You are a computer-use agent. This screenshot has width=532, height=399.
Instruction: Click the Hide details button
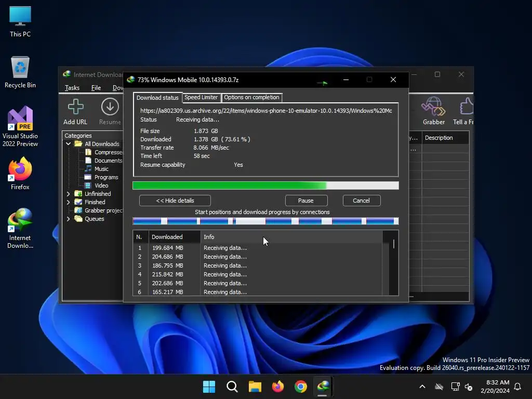175,201
